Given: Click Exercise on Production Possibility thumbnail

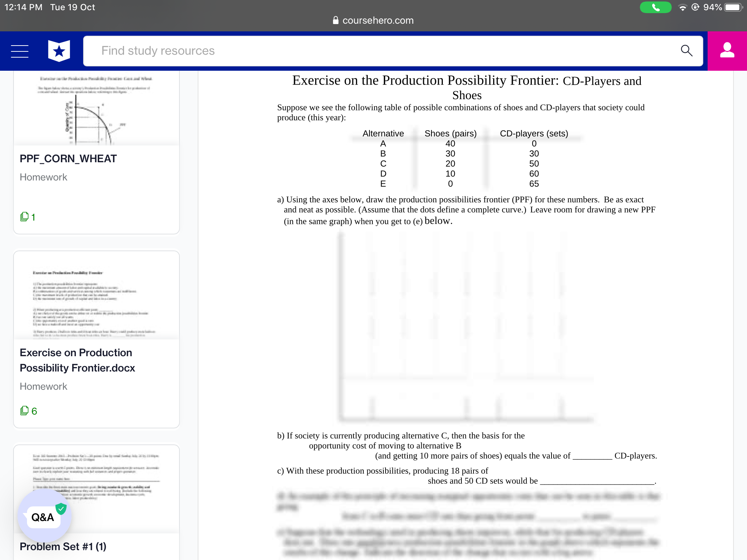Looking at the screenshot, I should [x=96, y=299].
